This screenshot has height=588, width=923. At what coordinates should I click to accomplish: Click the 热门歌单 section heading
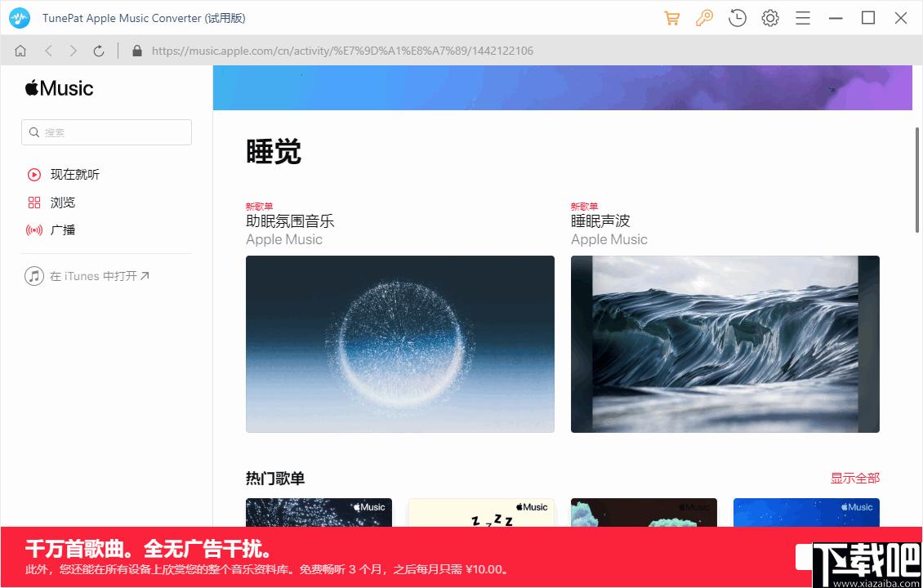click(x=275, y=479)
